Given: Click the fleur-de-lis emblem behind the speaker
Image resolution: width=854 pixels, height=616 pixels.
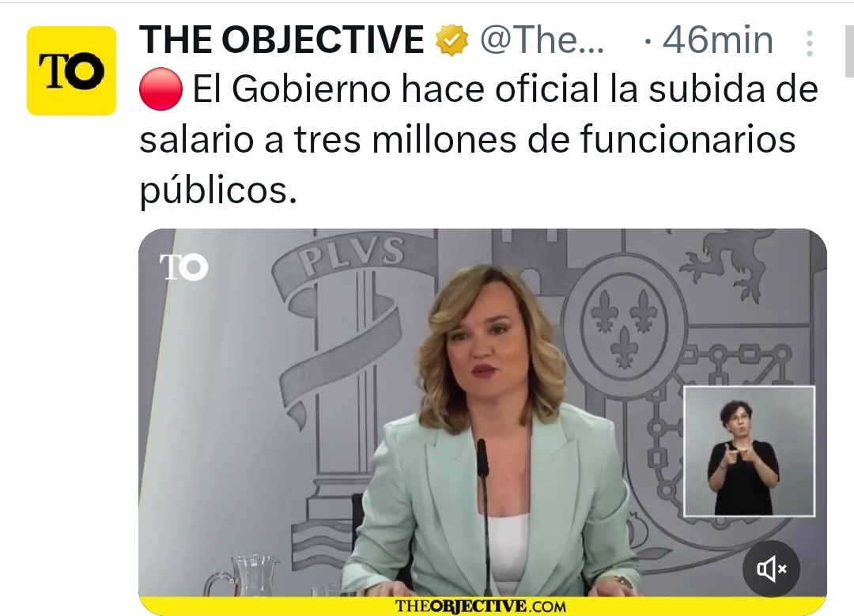Looking at the screenshot, I should 624,325.
